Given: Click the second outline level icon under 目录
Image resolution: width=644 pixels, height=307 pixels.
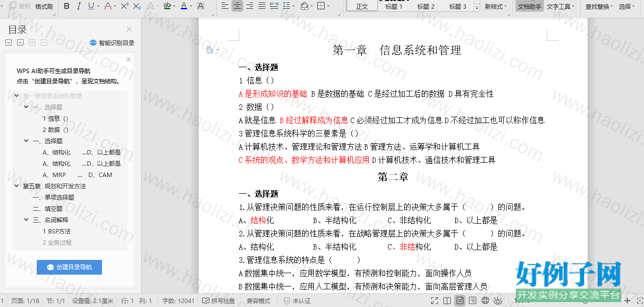Looking at the screenshot, I should pyautogui.click(x=20, y=43).
